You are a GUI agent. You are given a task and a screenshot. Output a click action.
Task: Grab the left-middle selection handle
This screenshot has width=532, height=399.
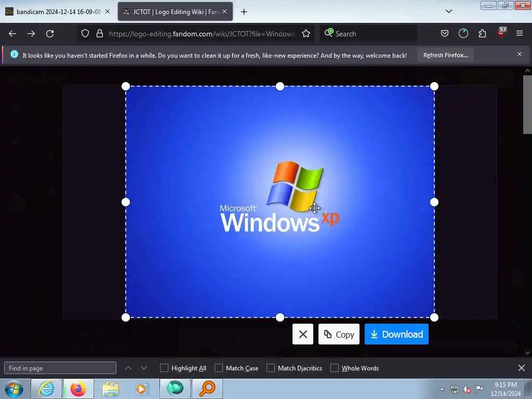pos(126,202)
